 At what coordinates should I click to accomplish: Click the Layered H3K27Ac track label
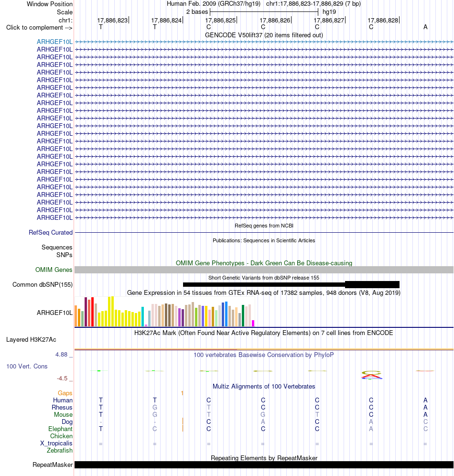(x=31, y=340)
